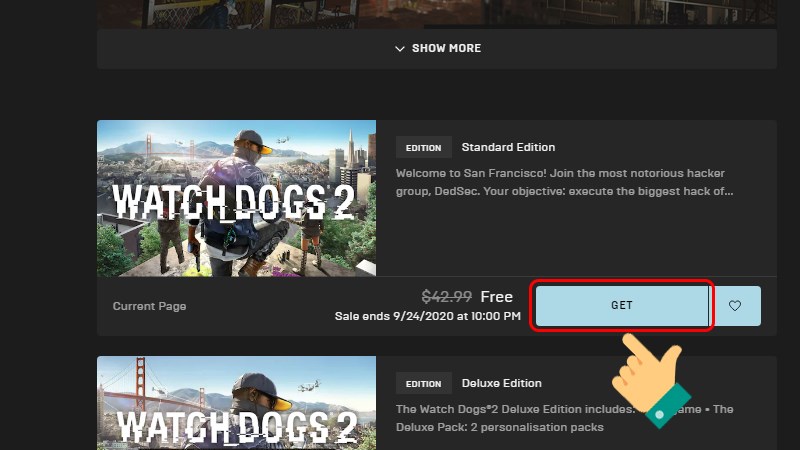Image resolution: width=800 pixels, height=450 pixels.
Task: Click the GET button for Standard Edition
Action: click(x=621, y=306)
